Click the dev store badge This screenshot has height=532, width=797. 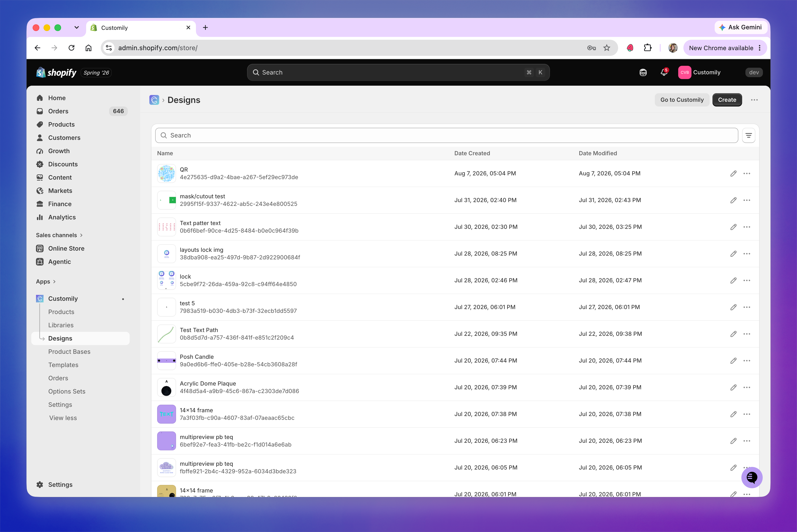click(x=754, y=72)
